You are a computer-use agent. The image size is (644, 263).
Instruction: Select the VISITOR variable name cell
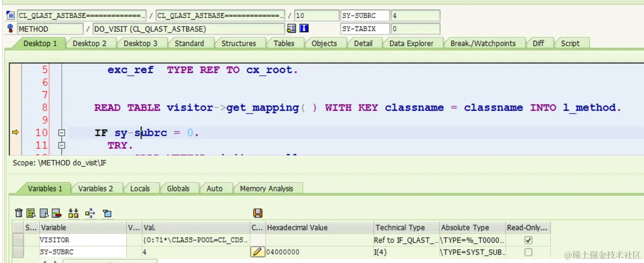83,240
